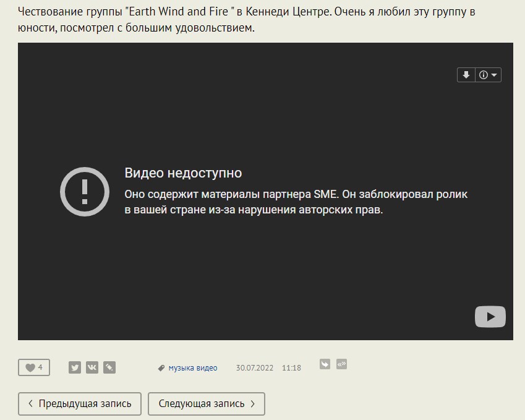Go to Предыдущая запись

click(79, 404)
